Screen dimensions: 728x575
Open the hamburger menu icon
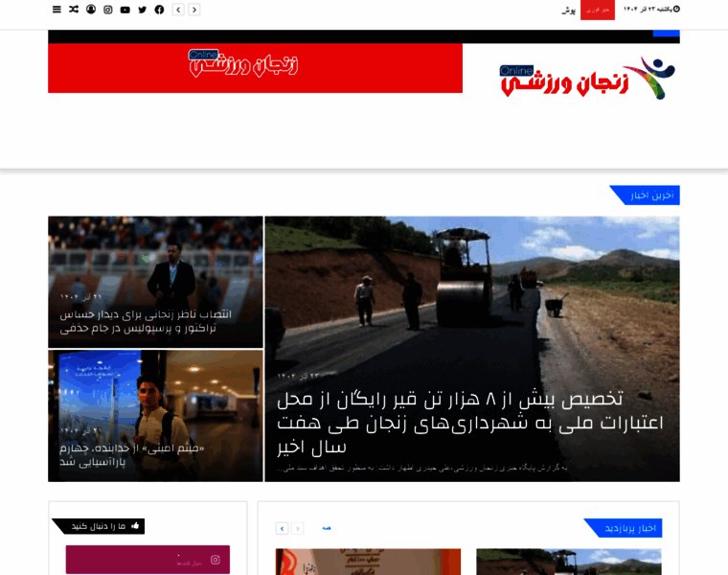pyautogui.click(x=57, y=10)
